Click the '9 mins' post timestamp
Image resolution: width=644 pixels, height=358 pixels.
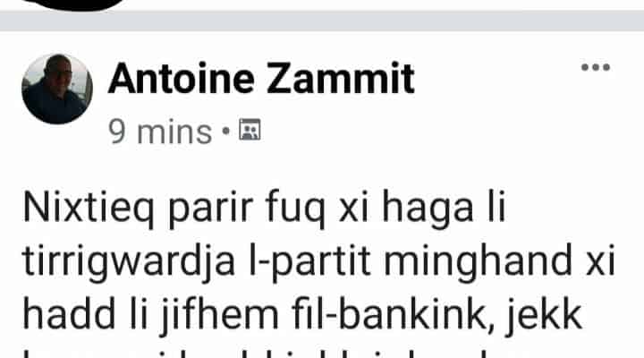(160, 132)
